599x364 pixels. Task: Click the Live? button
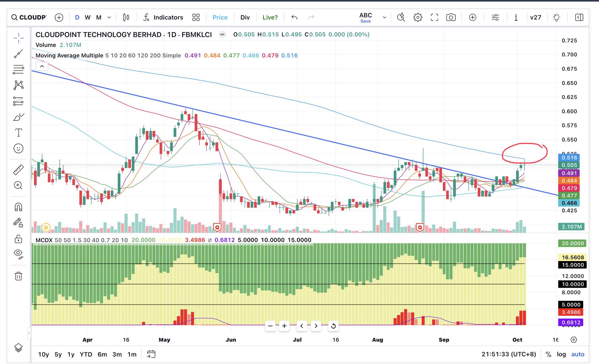[x=270, y=17]
